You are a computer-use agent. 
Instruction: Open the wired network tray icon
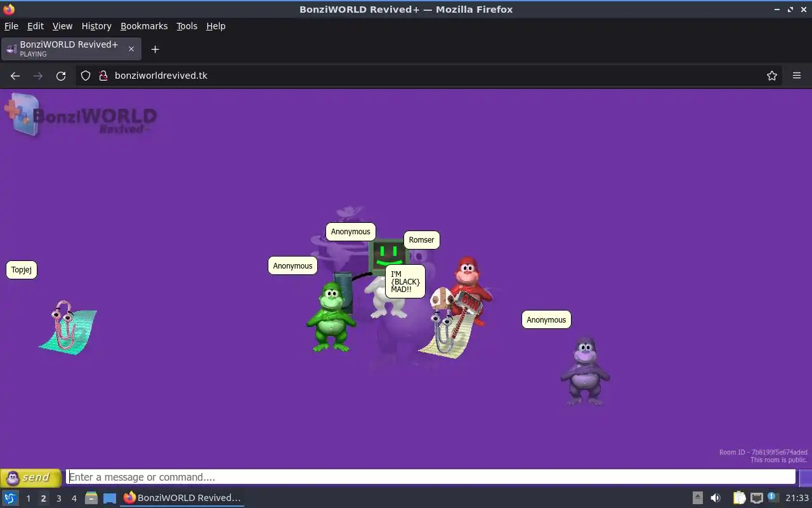coord(756,498)
